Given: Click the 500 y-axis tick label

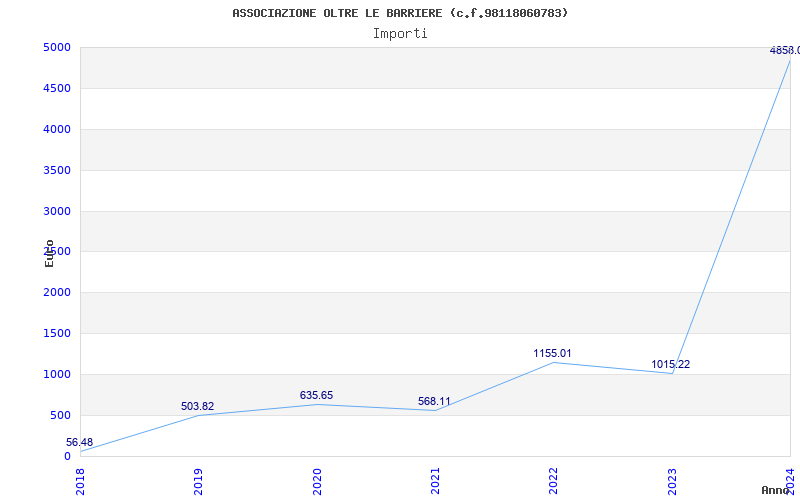Looking at the screenshot, I should [x=60, y=415].
